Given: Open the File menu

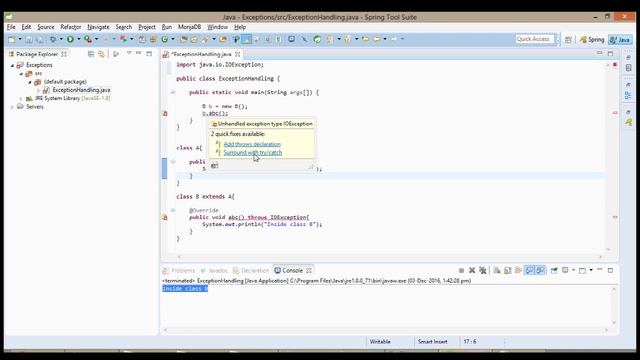Looking at the screenshot, I should pyautogui.click(x=11, y=27).
